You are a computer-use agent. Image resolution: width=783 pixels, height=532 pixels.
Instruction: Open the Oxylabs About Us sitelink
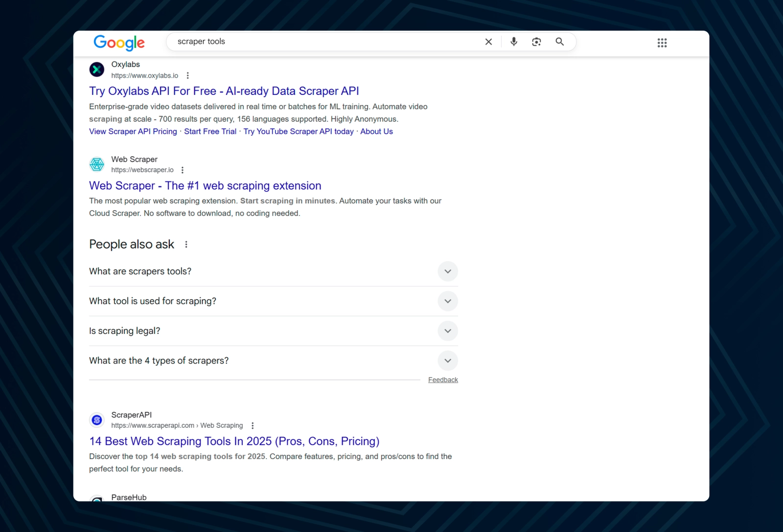point(377,132)
